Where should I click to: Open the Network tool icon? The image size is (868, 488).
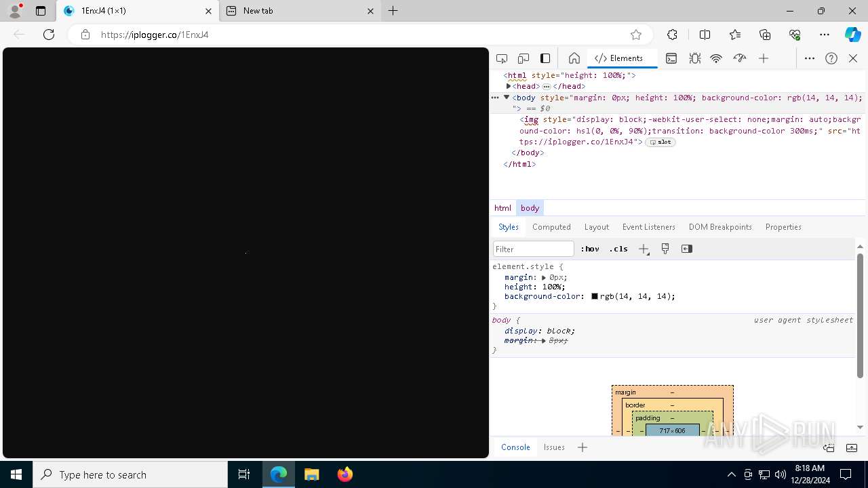[x=716, y=58]
